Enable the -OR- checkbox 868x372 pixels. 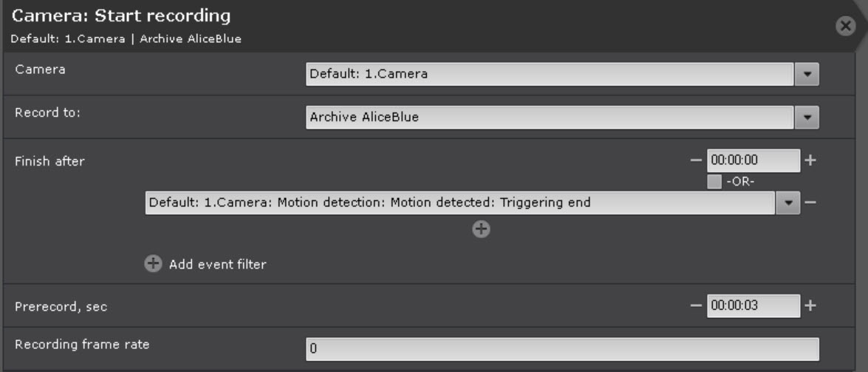point(714,182)
